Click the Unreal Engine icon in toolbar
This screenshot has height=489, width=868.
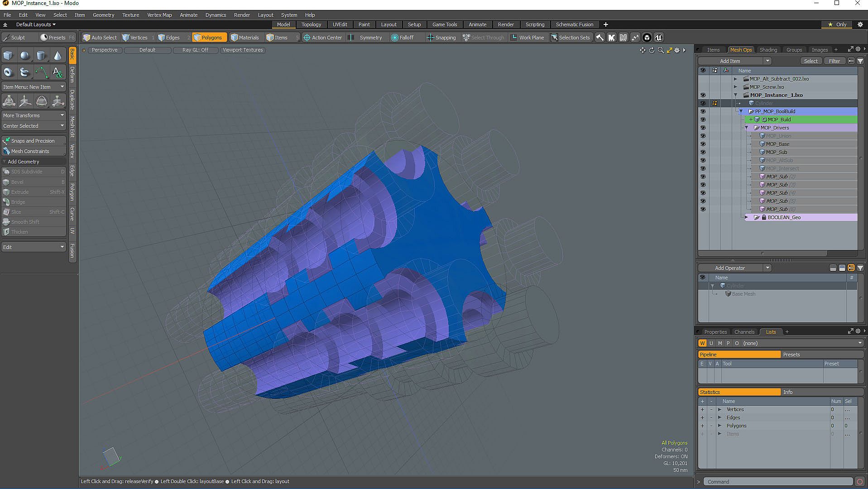point(659,38)
